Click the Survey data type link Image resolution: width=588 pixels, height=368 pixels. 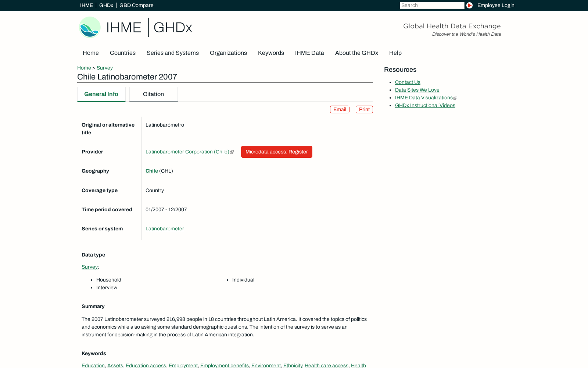click(x=90, y=267)
